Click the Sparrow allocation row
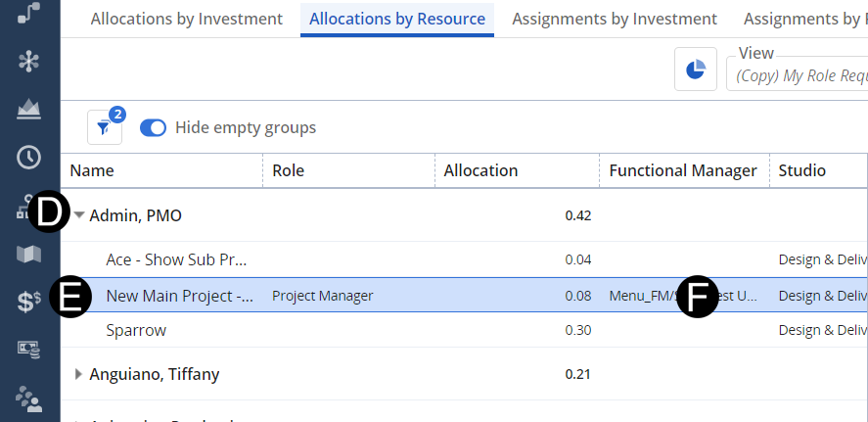868x422 pixels. coord(136,330)
